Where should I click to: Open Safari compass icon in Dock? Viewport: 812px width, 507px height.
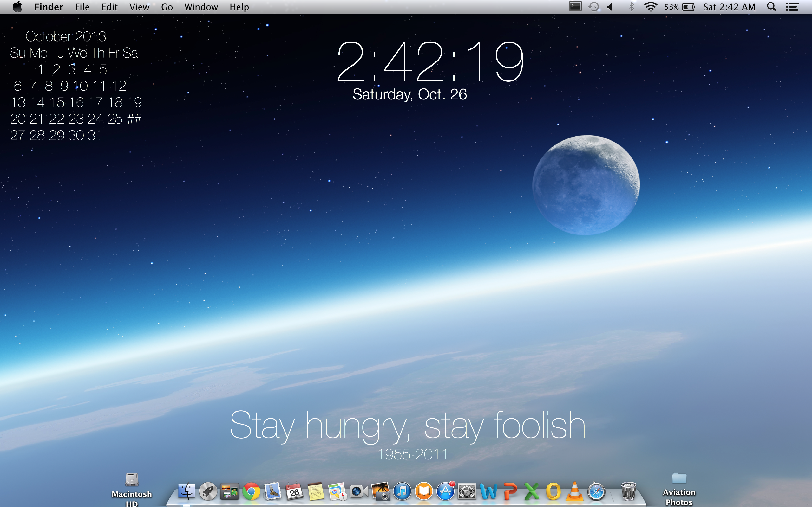pyautogui.click(x=597, y=491)
